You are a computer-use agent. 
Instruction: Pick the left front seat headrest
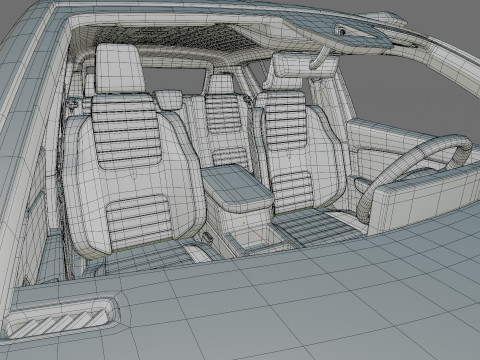121,69
